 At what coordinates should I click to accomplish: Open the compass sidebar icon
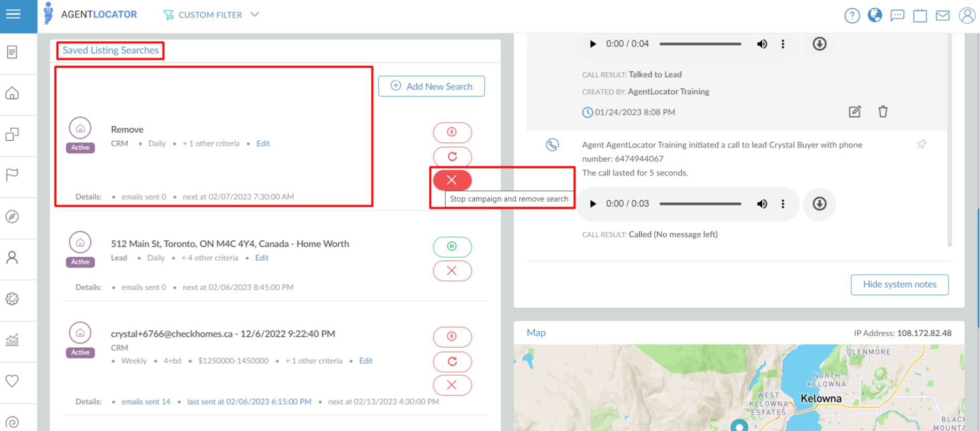pyautogui.click(x=12, y=216)
